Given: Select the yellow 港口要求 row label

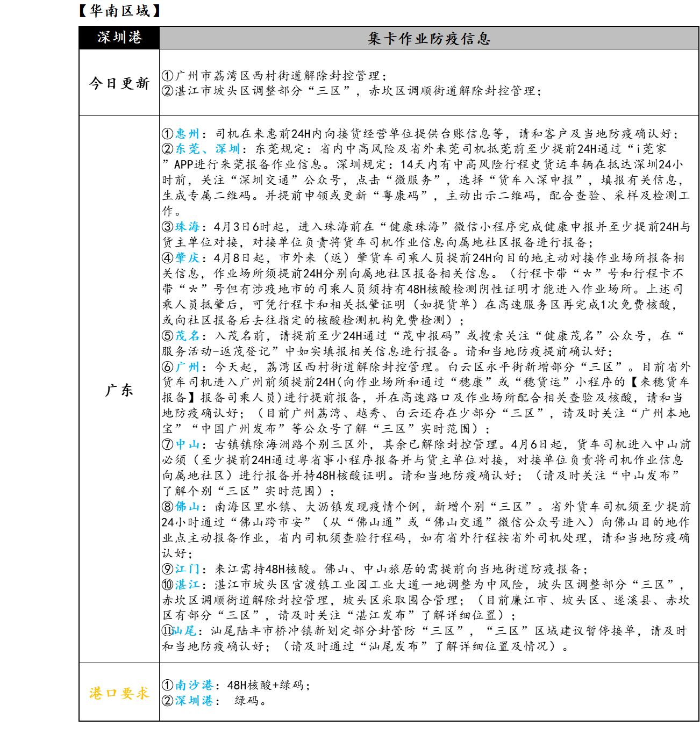Looking at the screenshot, I should pyautogui.click(x=119, y=693).
